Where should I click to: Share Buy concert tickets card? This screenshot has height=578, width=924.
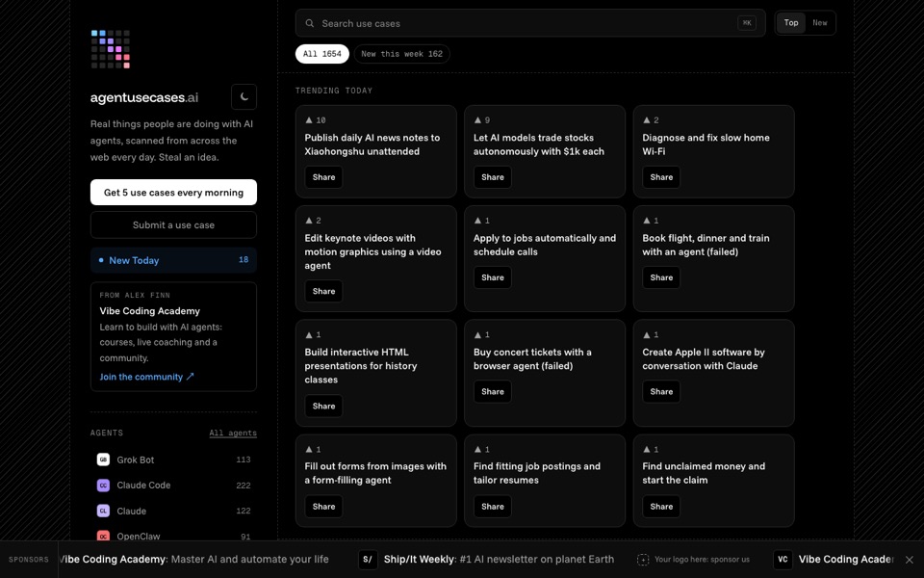coord(493,392)
